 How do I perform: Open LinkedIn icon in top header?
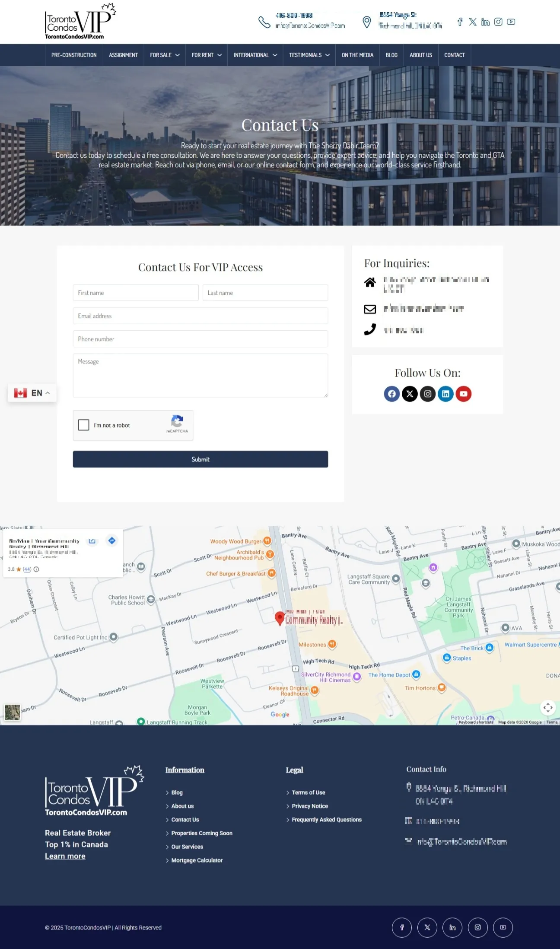485,22
